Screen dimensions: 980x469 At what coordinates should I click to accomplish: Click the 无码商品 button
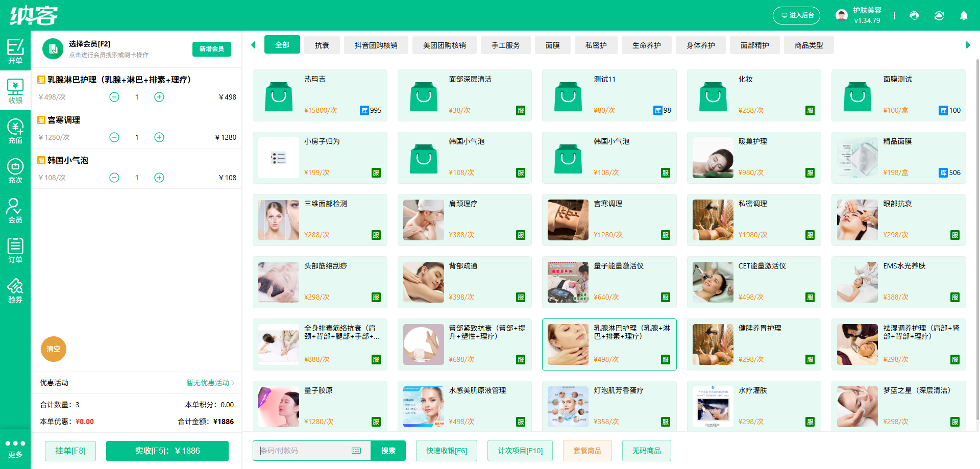point(647,451)
